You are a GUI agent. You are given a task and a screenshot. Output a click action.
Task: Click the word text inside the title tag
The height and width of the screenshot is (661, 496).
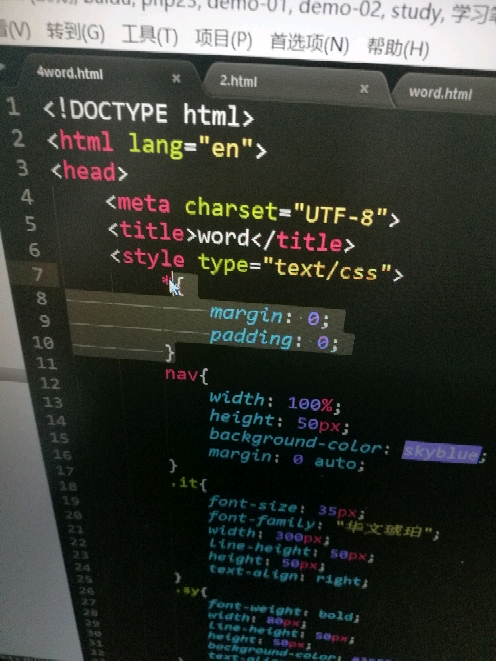point(223,236)
